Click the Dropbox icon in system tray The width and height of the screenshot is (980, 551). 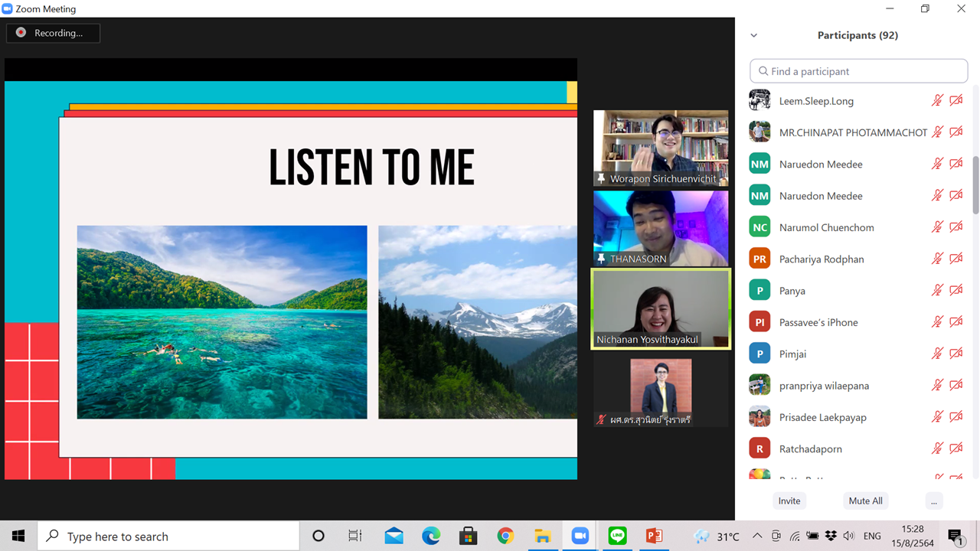pos(831,536)
